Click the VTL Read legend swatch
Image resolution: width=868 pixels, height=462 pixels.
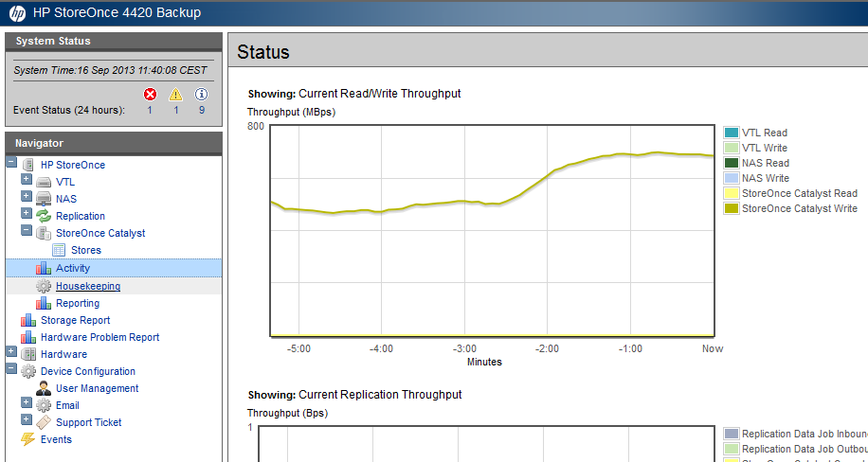(x=732, y=133)
